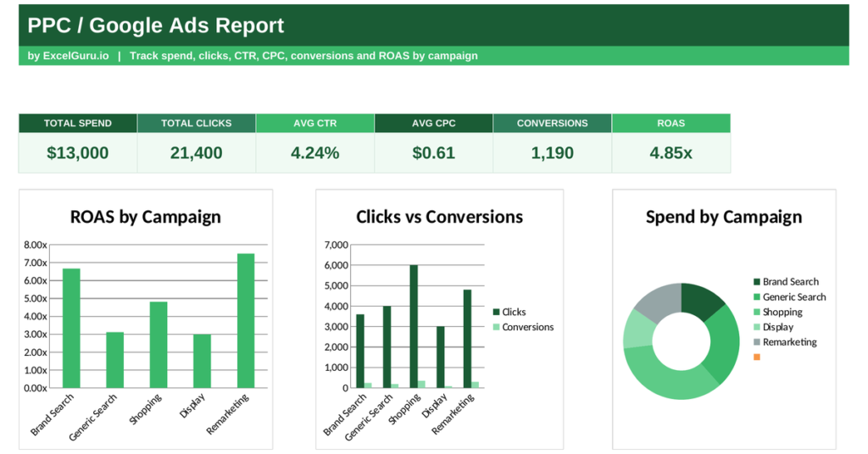Click the 4,000 axis label in Clicks chart
The width and height of the screenshot is (868, 454).
click(x=337, y=307)
